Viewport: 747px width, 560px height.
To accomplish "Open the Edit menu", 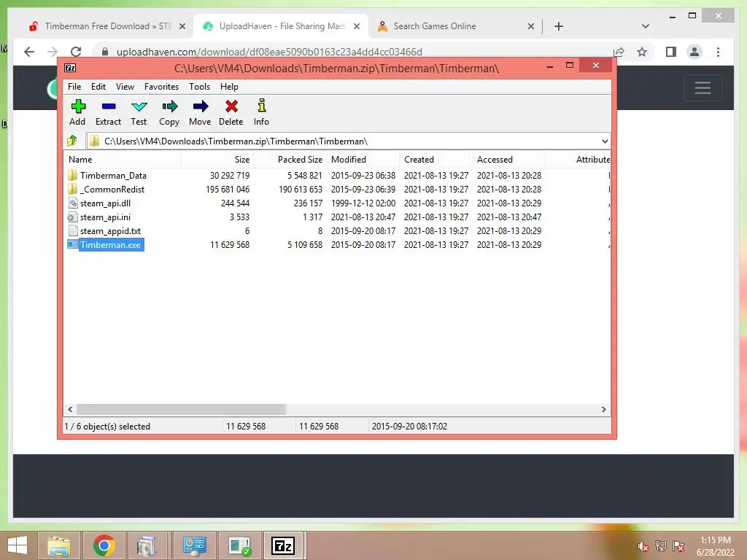I will [98, 87].
